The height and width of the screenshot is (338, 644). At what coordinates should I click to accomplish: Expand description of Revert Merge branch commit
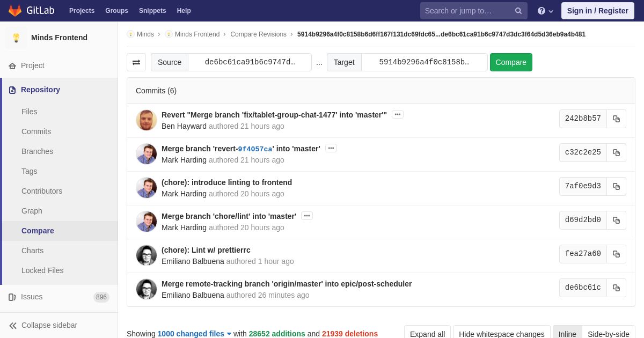point(398,114)
